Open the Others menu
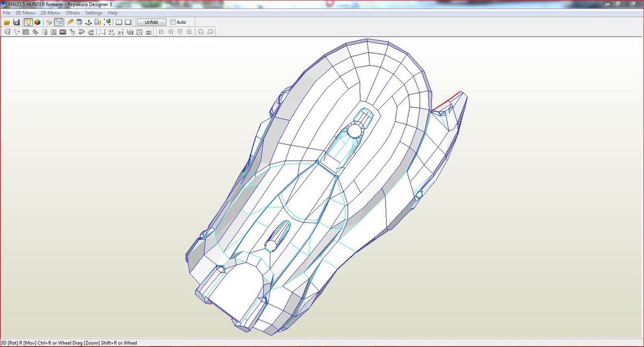Viewport: 644px width, 347px height. tap(73, 13)
